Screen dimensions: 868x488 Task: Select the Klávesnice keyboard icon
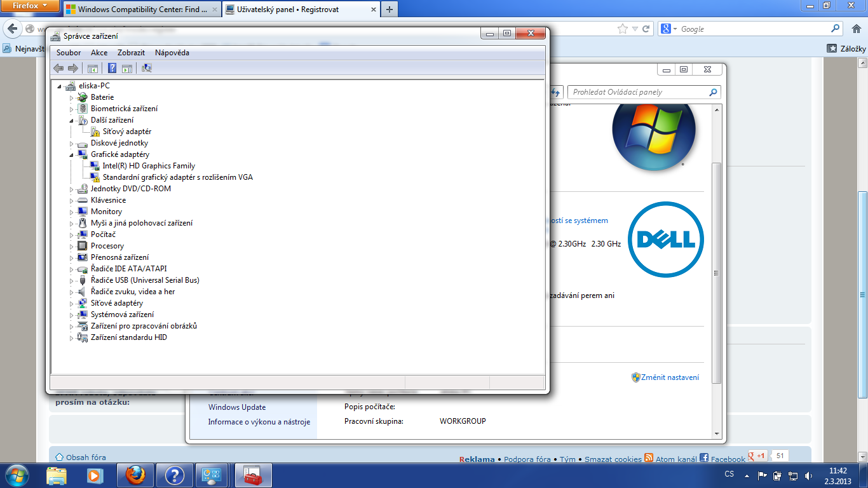coord(82,200)
